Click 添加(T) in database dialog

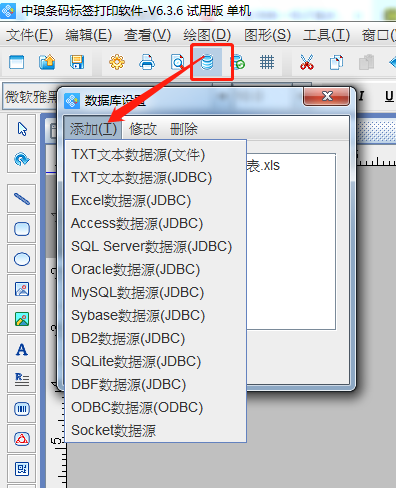point(93,129)
